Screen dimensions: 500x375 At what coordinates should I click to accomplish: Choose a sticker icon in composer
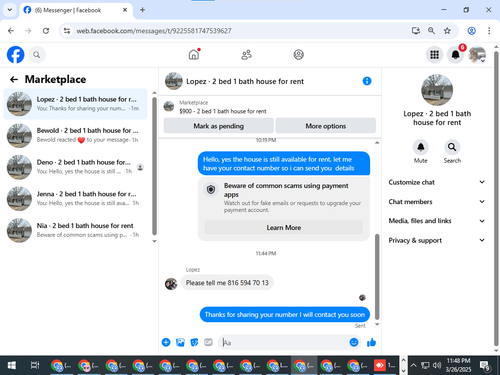[x=194, y=342]
